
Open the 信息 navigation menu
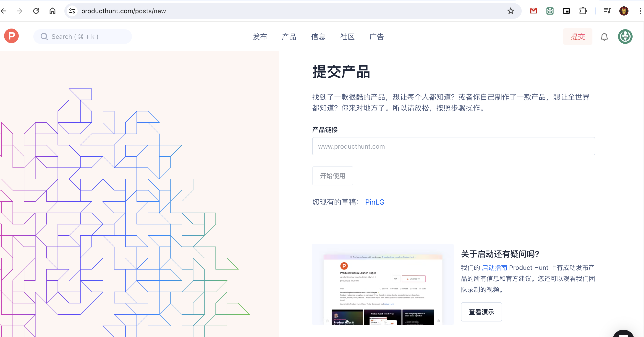[x=318, y=37]
